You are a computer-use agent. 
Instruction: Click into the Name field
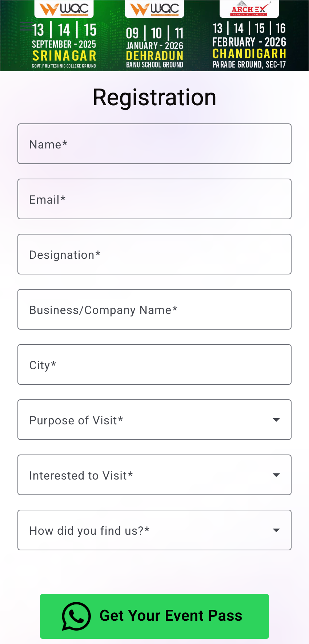coord(154,144)
